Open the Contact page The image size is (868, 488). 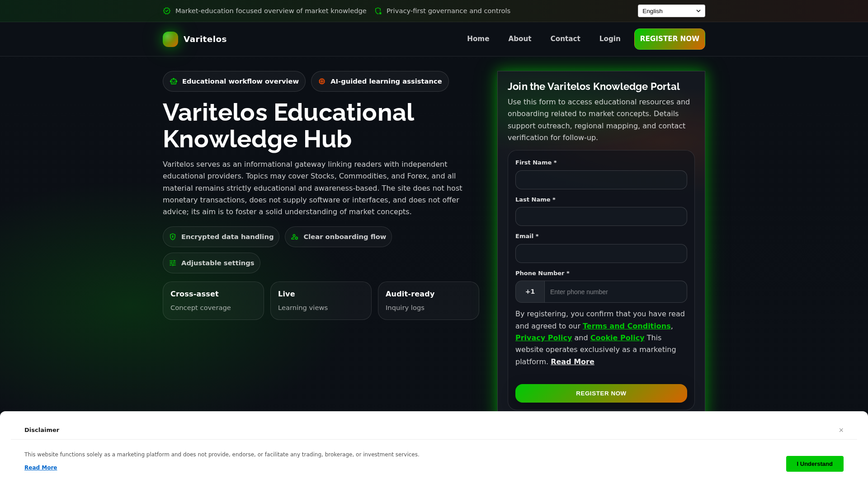coord(566,39)
